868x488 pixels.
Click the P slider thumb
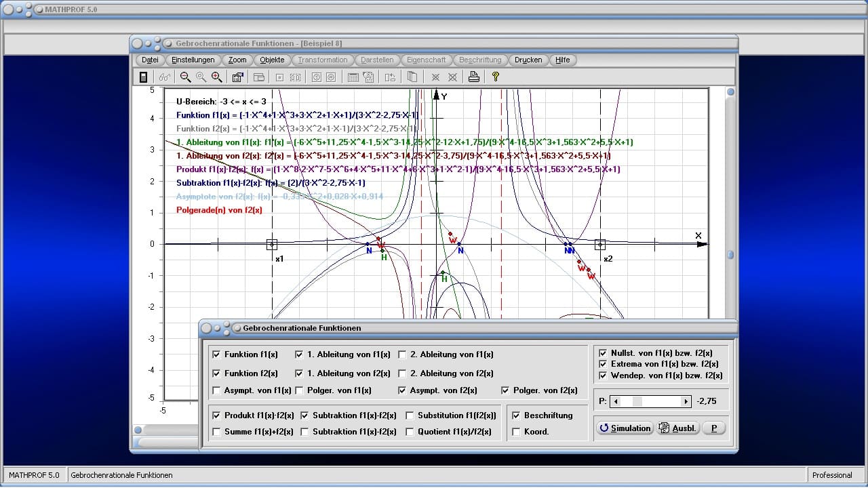(x=637, y=401)
